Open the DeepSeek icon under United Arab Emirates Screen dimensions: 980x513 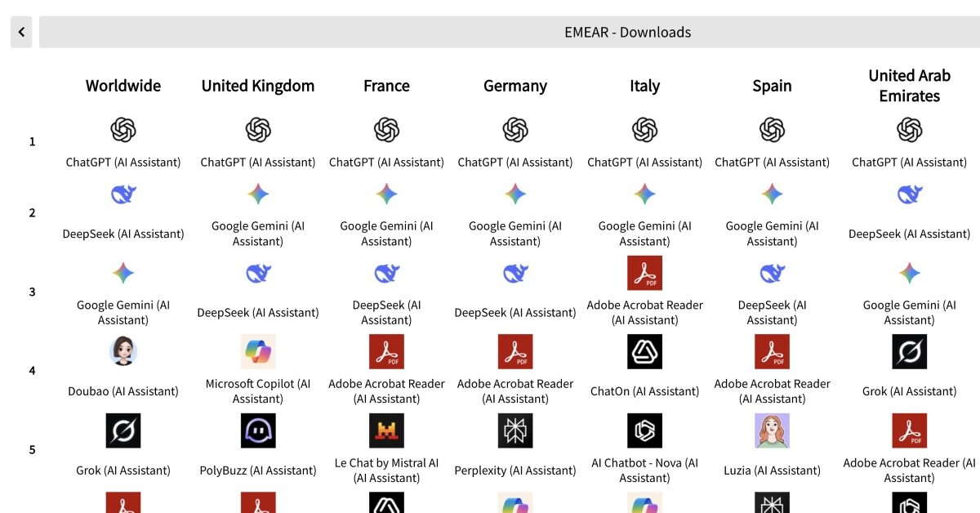tap(909, 194)
